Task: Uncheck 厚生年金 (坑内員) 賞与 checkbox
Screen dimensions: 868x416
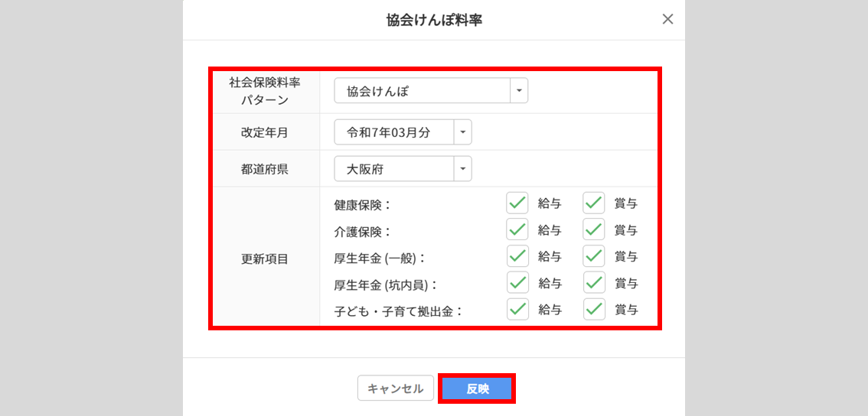Action: (594, 282)
